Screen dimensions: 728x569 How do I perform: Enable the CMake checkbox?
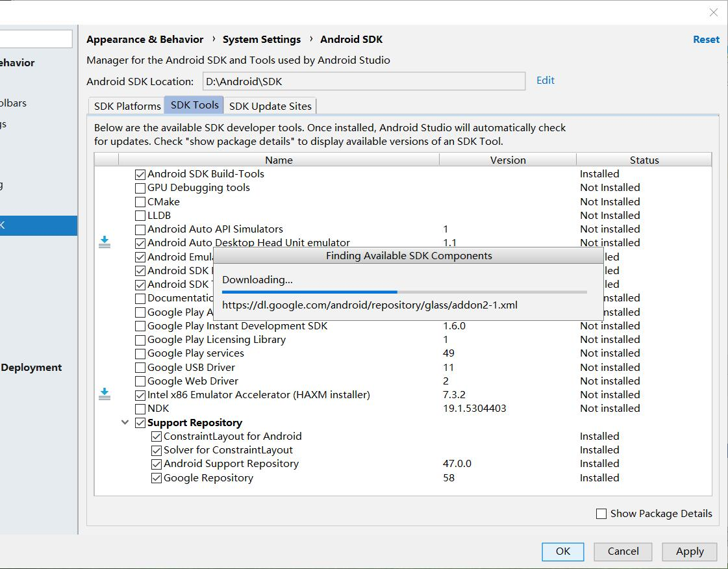click(140, 202)
